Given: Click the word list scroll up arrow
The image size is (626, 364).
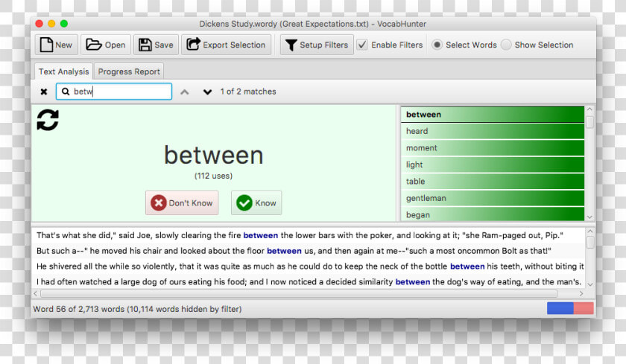Looking at the screenshot, I should coord(589,109).
